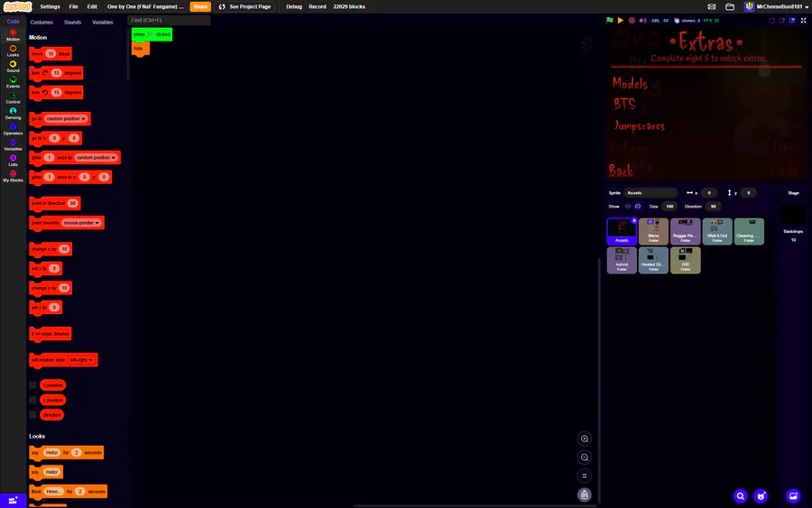The height and width of the screenshot is (508, 812).
Task: Stop the project with red stop button
Action: click(x=632, y=20)
